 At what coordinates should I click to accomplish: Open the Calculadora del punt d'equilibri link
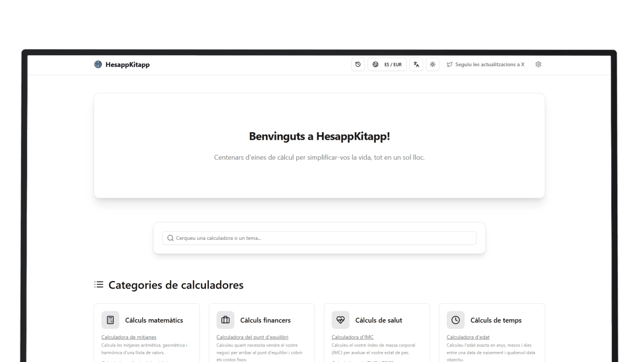252,337
